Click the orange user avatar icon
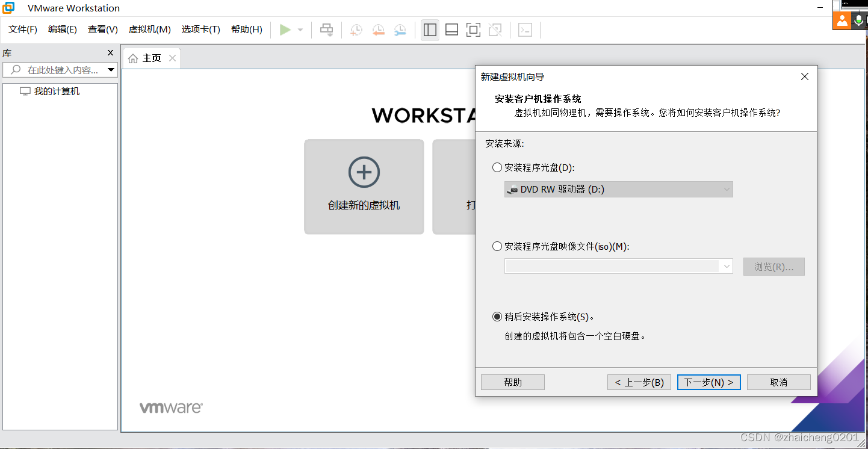Image resolution: width=868 pixels, height=449 pixels. coord(842,20)
